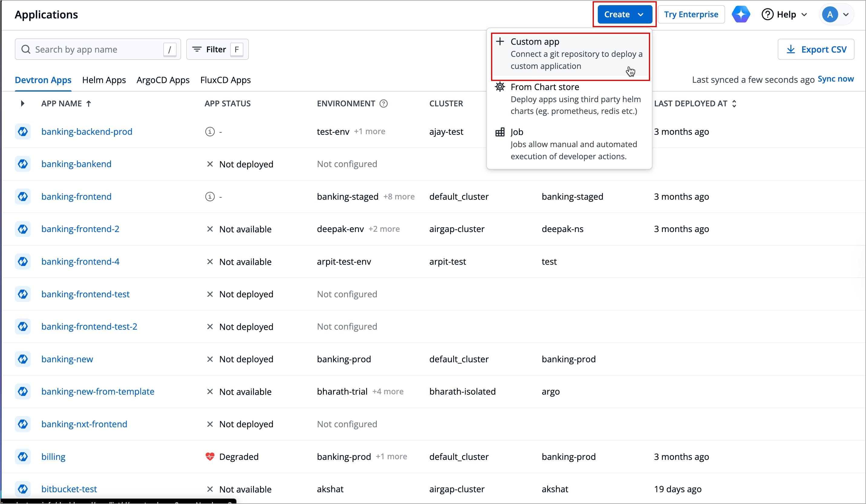Open the Create button dropdown chevron
This screenshot has width=866, height=504.
[640, 14]
